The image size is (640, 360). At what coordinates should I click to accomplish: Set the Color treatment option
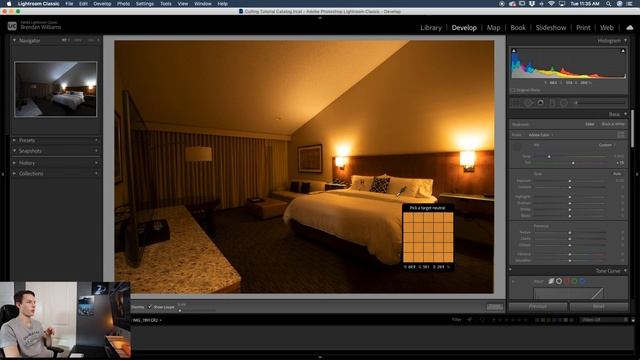(x=590, y=124)
